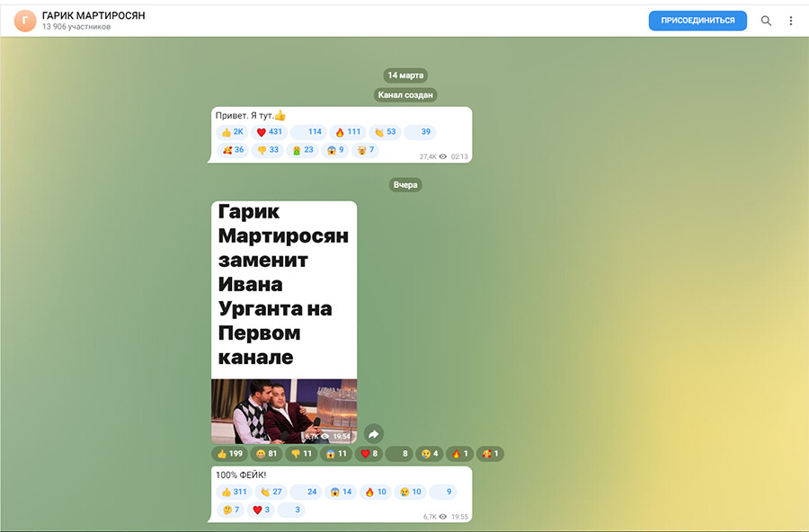Click the reaction chip showing 114
The height and width of the screenshot is (532, 809).
point(308,132)
